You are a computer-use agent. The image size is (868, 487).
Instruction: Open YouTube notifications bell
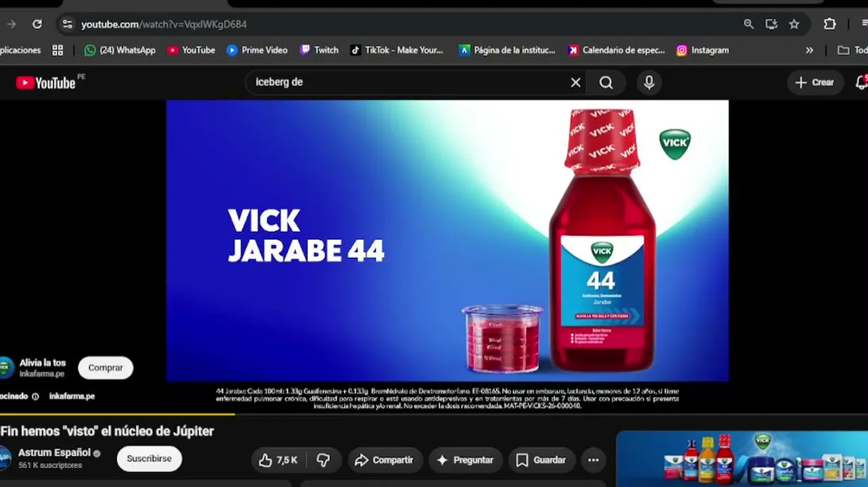pyautogui.click(x=861, y=83)
